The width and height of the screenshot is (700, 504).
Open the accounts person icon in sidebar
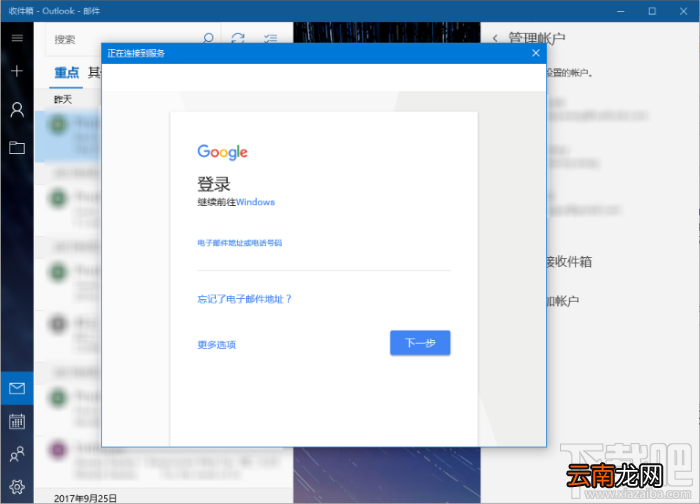(x=17, y=109)
